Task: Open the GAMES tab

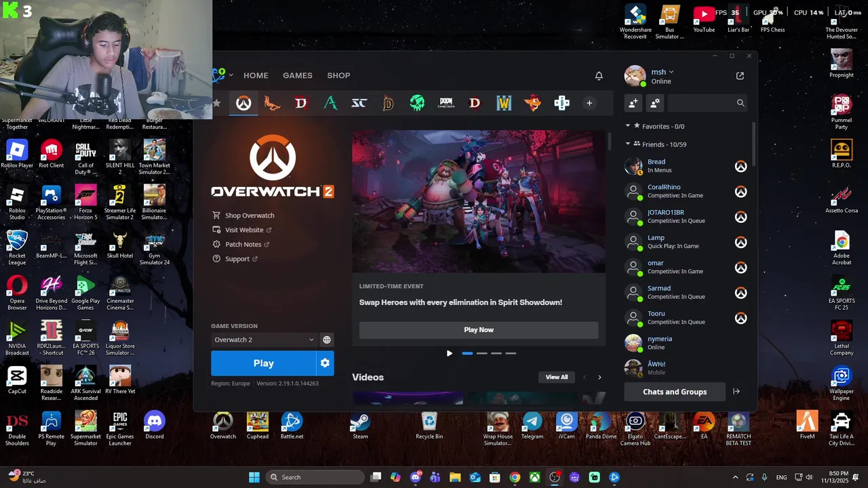Action: pyautogui.click(x=298, y=75)
